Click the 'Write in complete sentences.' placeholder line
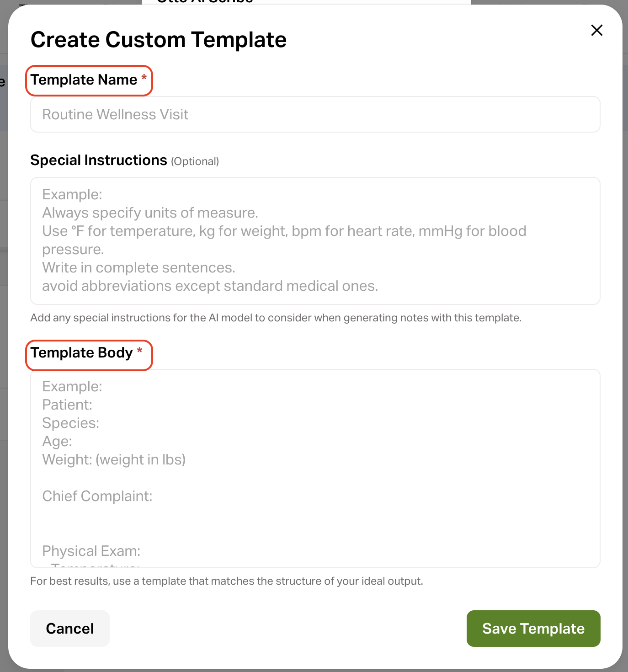This screenshot has height=672, width=628. click(138, 267)
